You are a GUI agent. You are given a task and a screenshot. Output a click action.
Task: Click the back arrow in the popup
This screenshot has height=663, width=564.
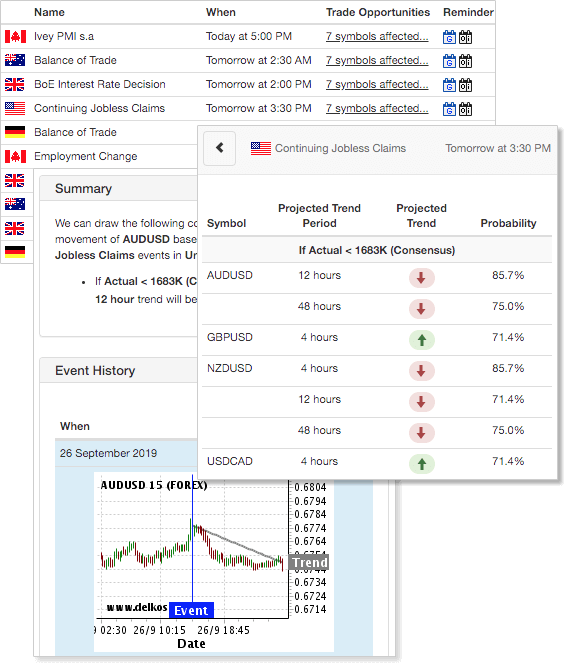click(219, 148)
